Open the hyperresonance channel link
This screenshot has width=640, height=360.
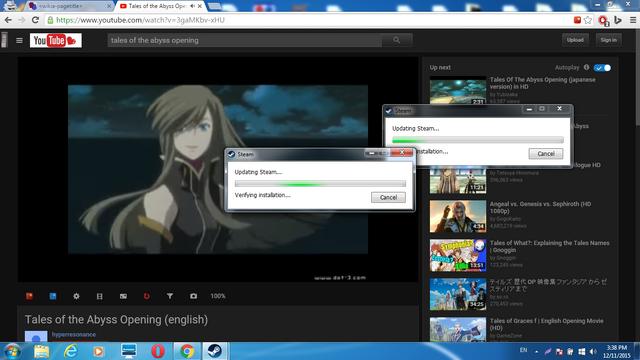[x=74, y=334]
